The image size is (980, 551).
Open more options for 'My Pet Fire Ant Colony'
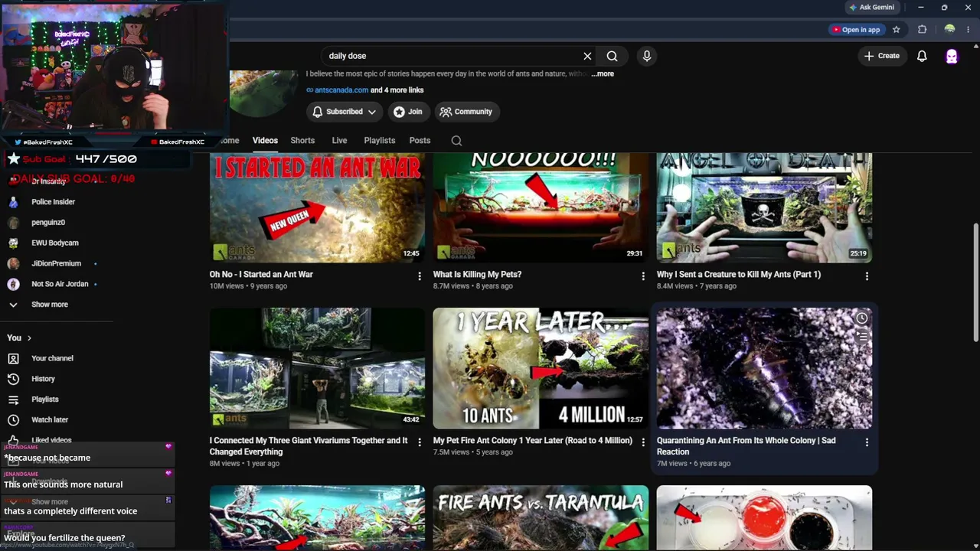(x=643, y=442)
